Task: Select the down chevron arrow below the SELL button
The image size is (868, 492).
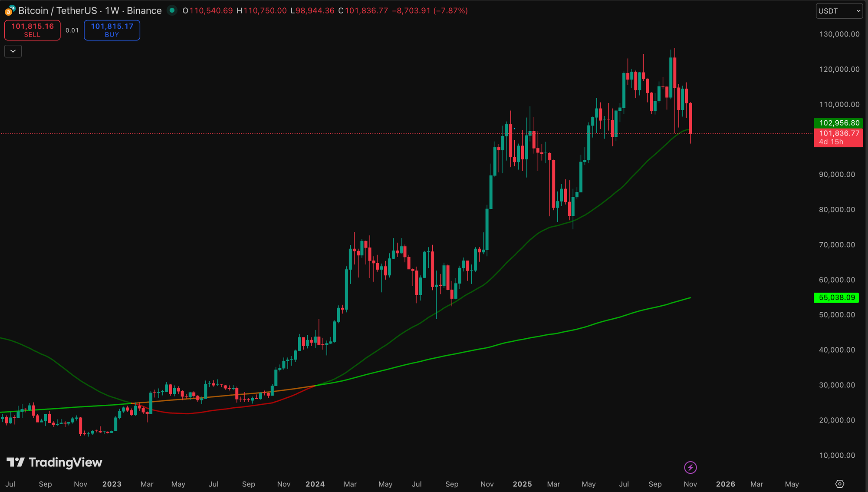Action: (x=13, y=51)
